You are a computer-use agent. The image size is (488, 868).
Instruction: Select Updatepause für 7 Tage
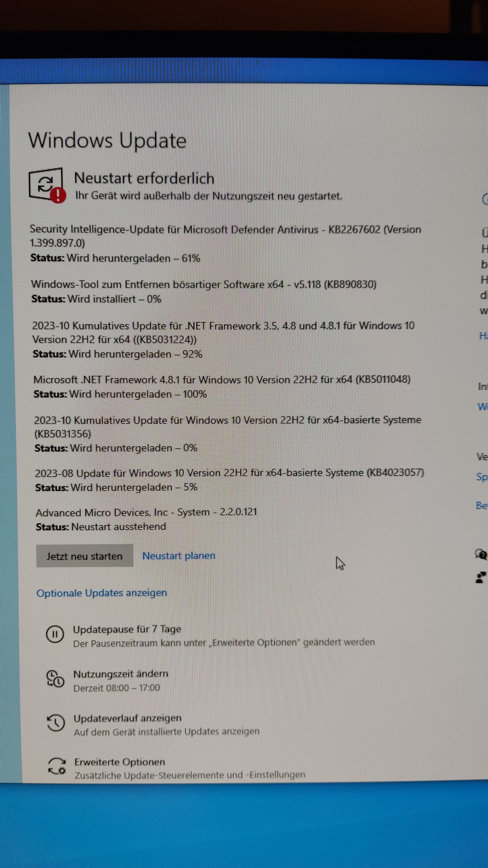tap(127, 629)
